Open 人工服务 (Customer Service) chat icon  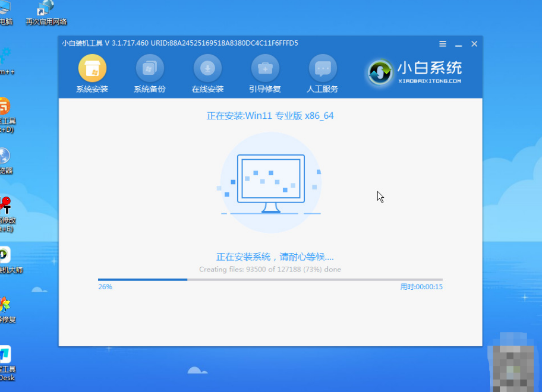(322, 72)
